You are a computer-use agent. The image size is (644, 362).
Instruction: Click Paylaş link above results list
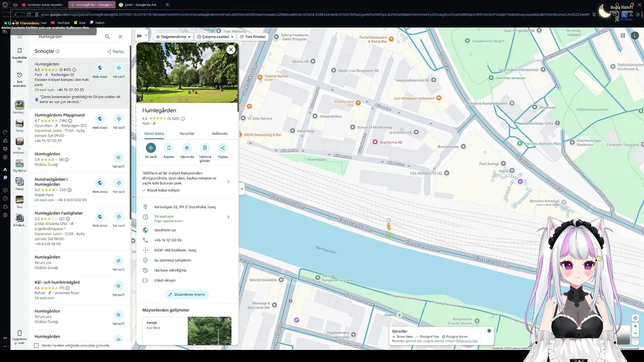[x=115, y=51]
